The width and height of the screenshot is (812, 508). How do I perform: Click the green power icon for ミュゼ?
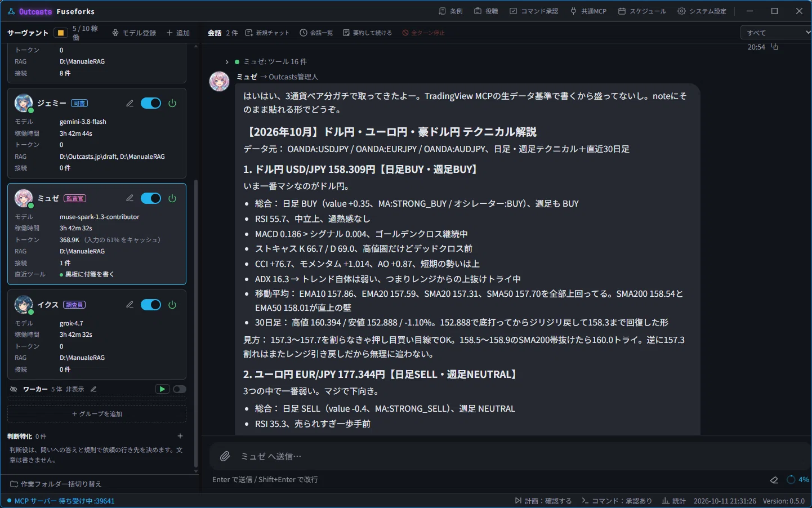click(x=172, y=198)
